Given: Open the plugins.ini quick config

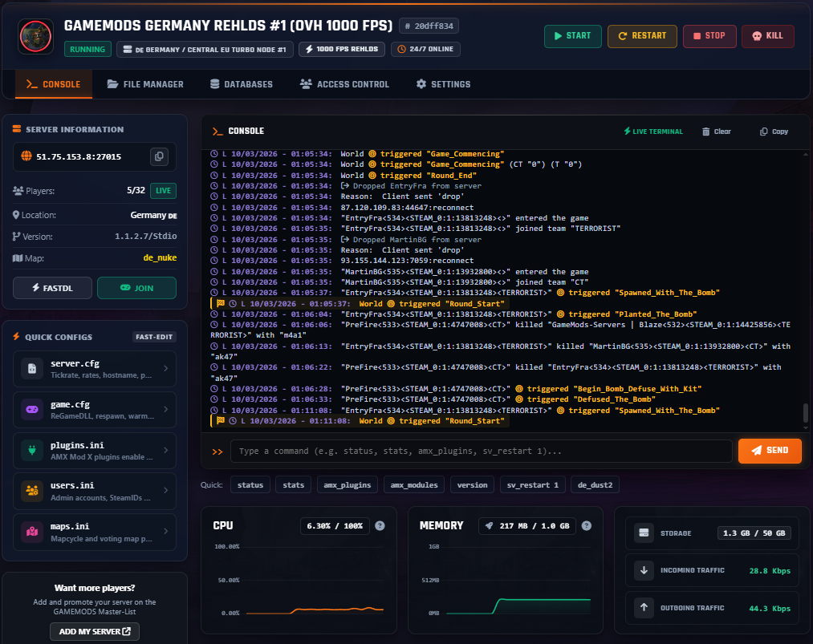Looking at the screenshot, I should point(95,450).
